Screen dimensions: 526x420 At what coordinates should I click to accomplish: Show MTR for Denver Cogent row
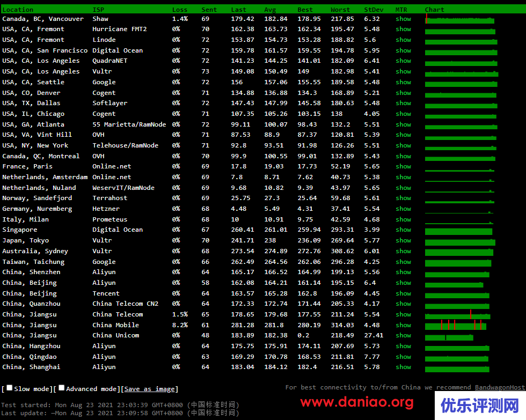coord(403,93)
